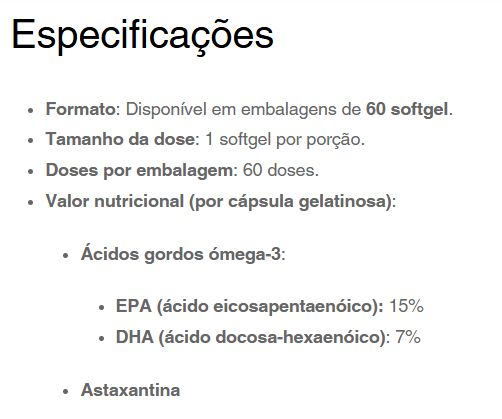The image size is (502, 419).
Task: Click DHA ácido docosa-hexaenóico label
Action: (x=251, y=337)
